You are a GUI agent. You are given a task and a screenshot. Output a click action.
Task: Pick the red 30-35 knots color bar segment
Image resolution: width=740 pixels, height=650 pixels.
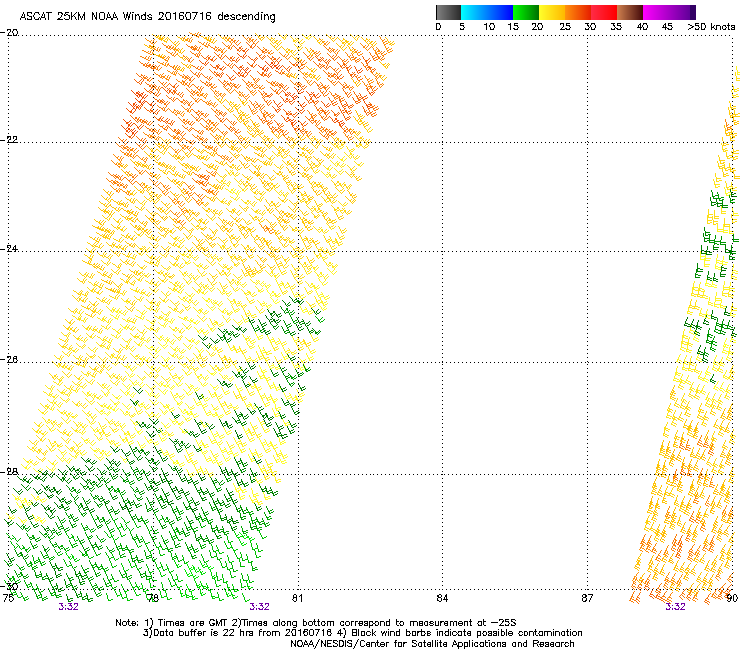[604, 12]
